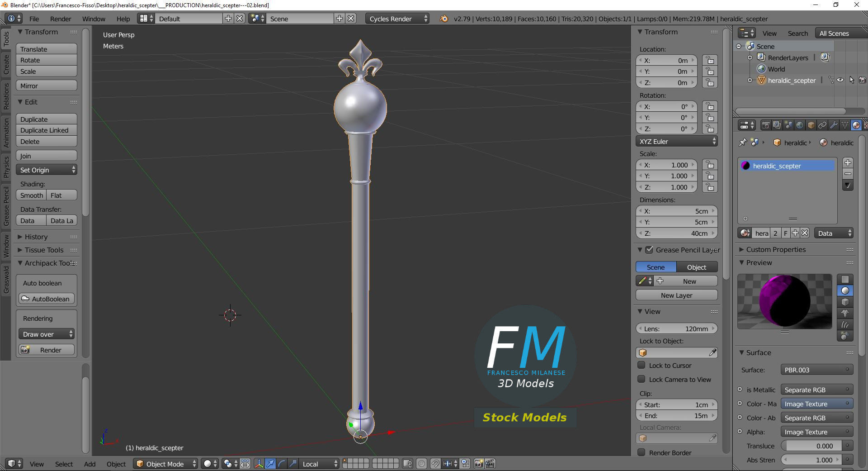Screen dimensions: 868x471
Task: Open the Render menu
Action: point(61,19)
